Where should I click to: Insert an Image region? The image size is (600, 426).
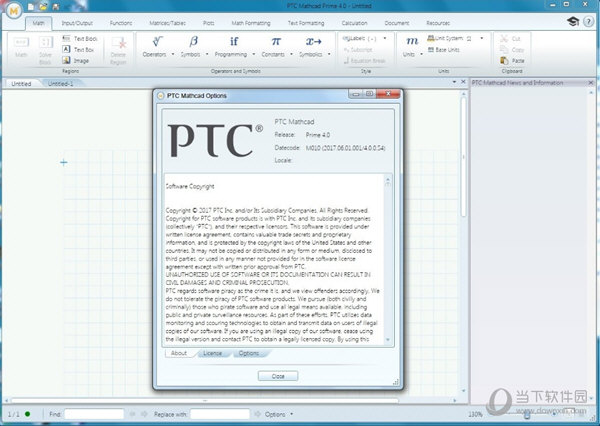(76, 60)
